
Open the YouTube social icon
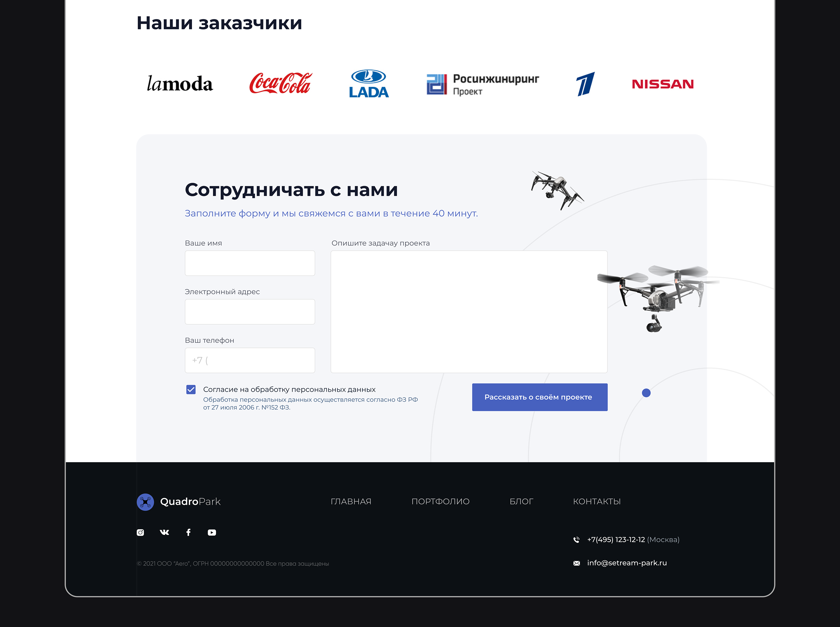point(212,532)
